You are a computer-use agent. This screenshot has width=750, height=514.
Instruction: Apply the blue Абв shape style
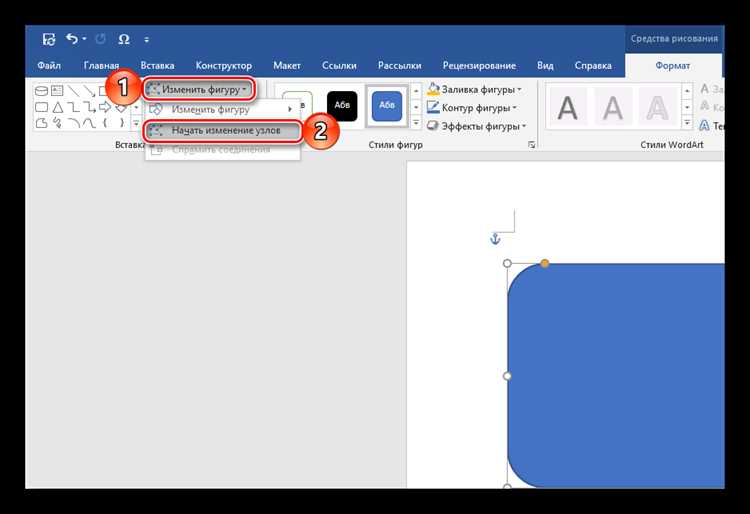(387, 106)
